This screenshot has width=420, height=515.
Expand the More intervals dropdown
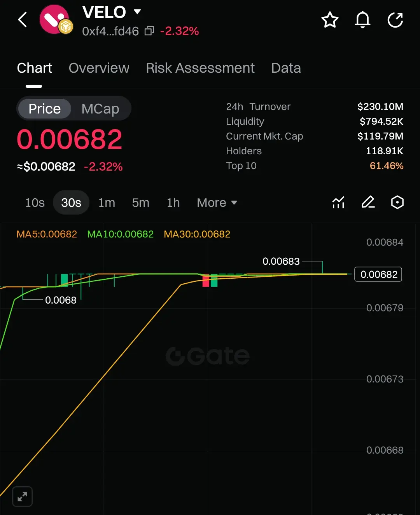coord(217,203)
